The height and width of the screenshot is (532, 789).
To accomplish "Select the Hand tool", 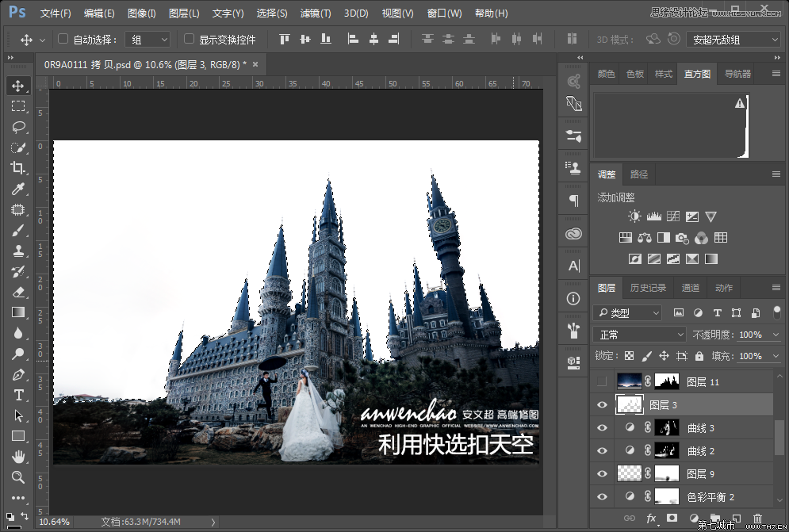I will pos(18,457).
